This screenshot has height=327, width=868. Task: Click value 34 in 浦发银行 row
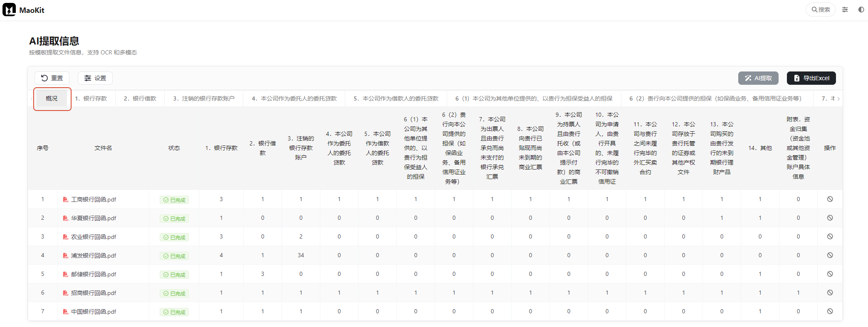301,256
